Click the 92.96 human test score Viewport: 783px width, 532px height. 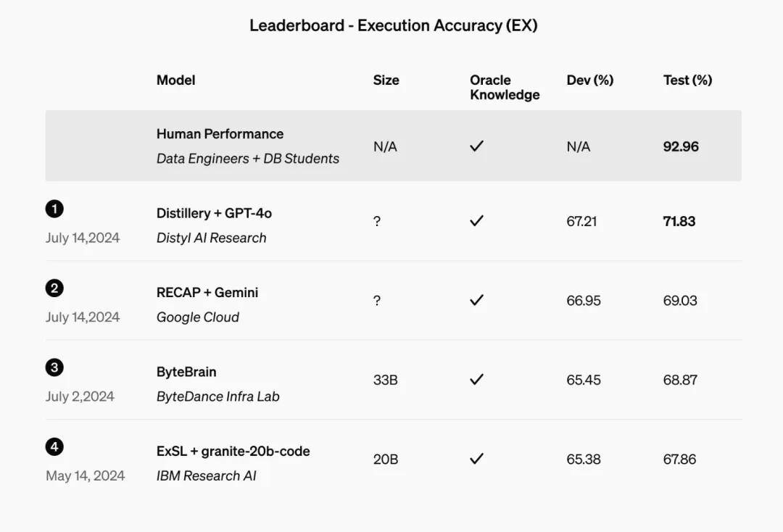(681, 146)
